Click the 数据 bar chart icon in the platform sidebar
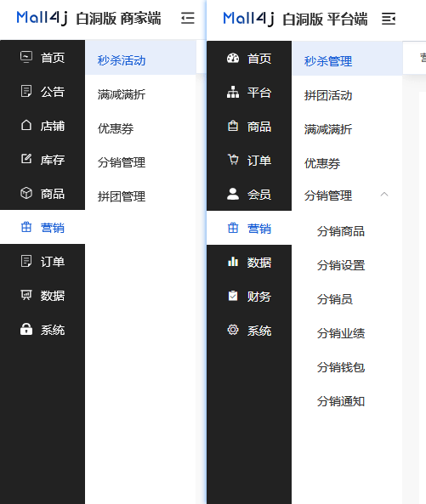The image size is (426, 504). (233, 262)
